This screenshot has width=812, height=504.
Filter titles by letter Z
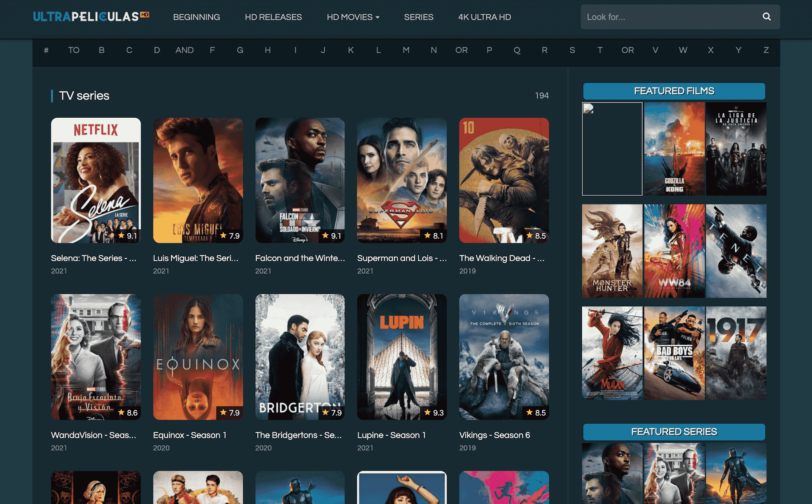pyautogui.click(x=766, y=50)
